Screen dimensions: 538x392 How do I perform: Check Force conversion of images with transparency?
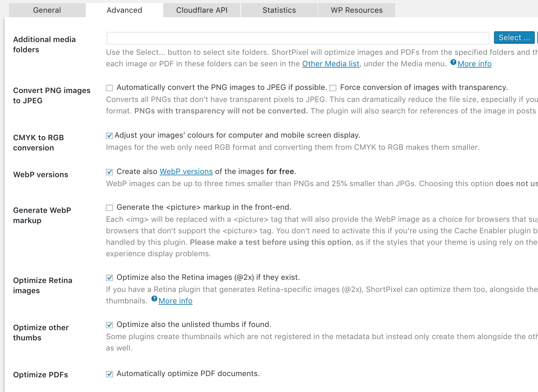(333, 88)
